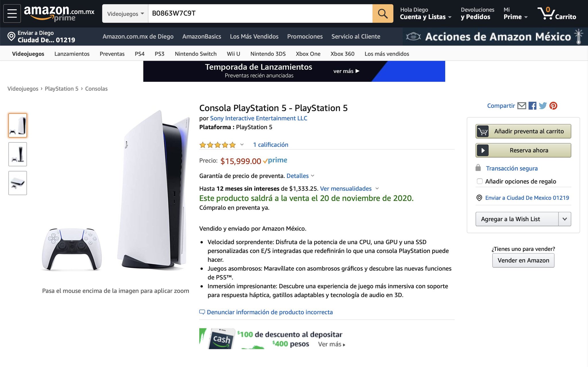
Task: Select the horizontal console thumbnail
Action: point(18,183)
